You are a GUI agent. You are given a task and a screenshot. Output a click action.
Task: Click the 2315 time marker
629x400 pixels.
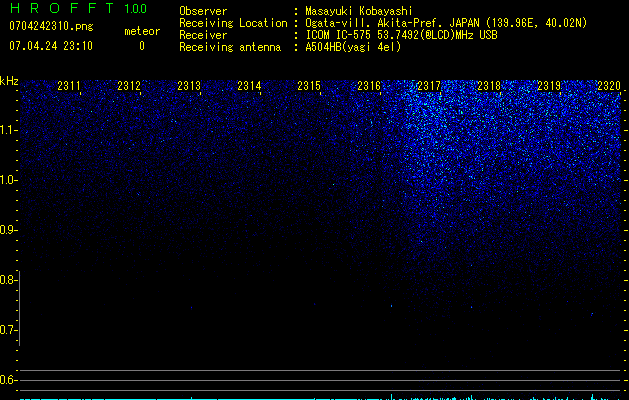point(309,86)
